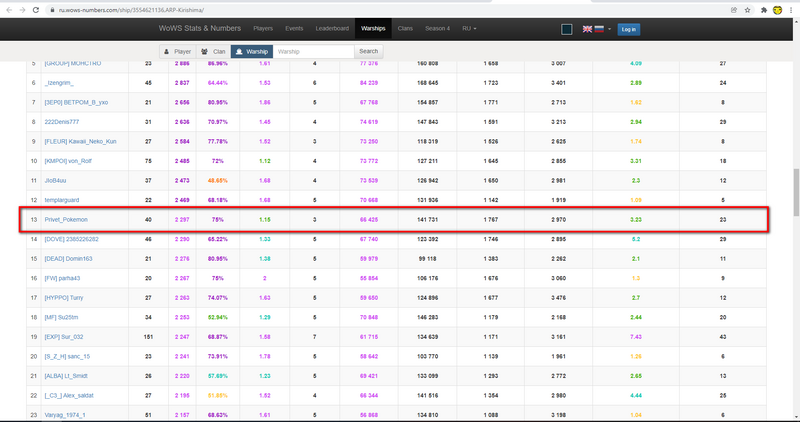Click the Log in button

628,30
